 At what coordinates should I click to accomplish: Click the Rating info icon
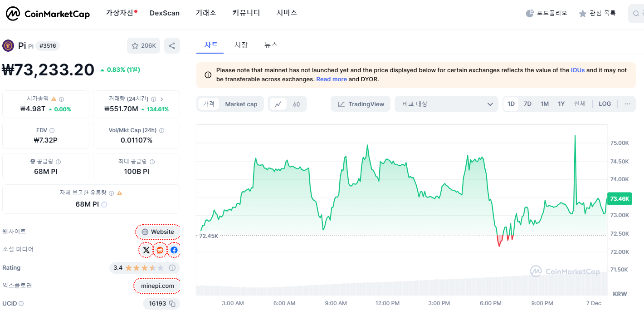(x=172, y=268)
